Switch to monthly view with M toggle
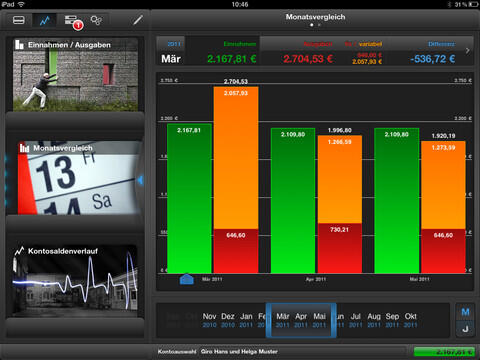Image resolution: width=480 pixels, height=360 pixels. click(465, 312)
